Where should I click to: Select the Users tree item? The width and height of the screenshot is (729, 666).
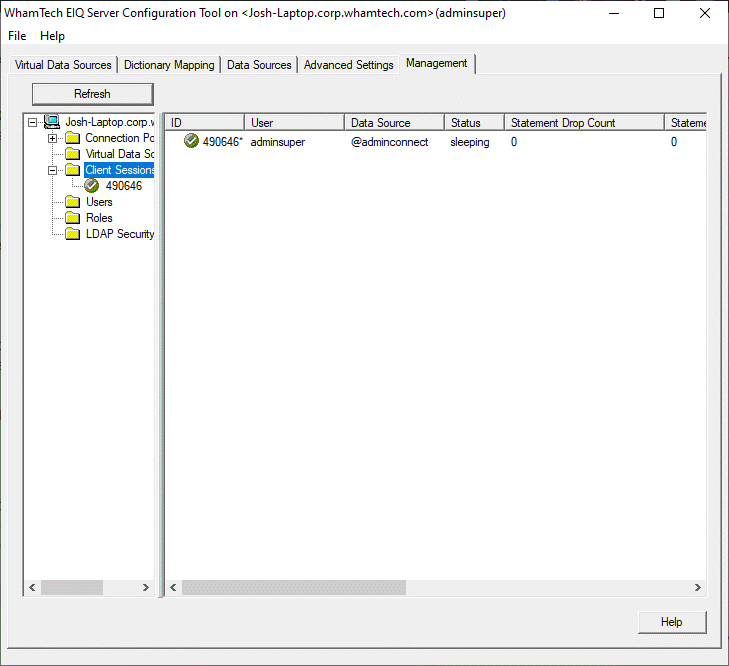[99, 202]
